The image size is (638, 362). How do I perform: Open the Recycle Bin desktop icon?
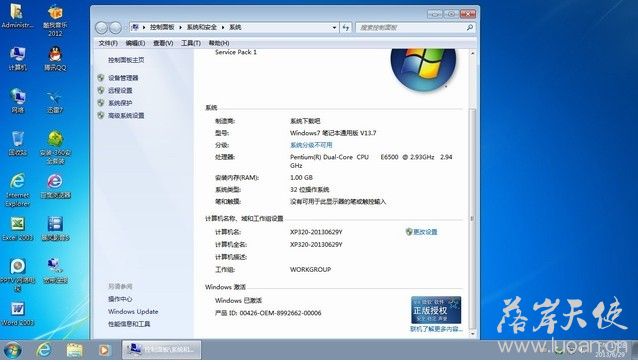[x=17, y=143]
